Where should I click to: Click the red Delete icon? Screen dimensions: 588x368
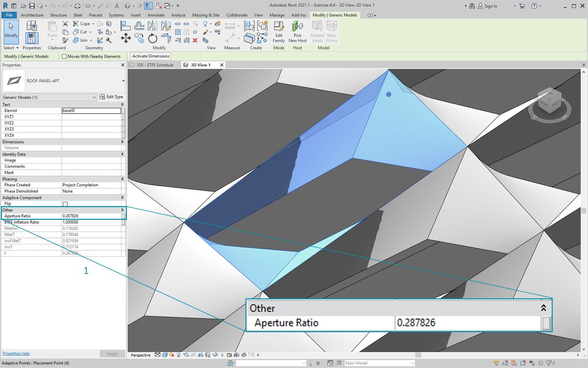(x=195, y=40)
